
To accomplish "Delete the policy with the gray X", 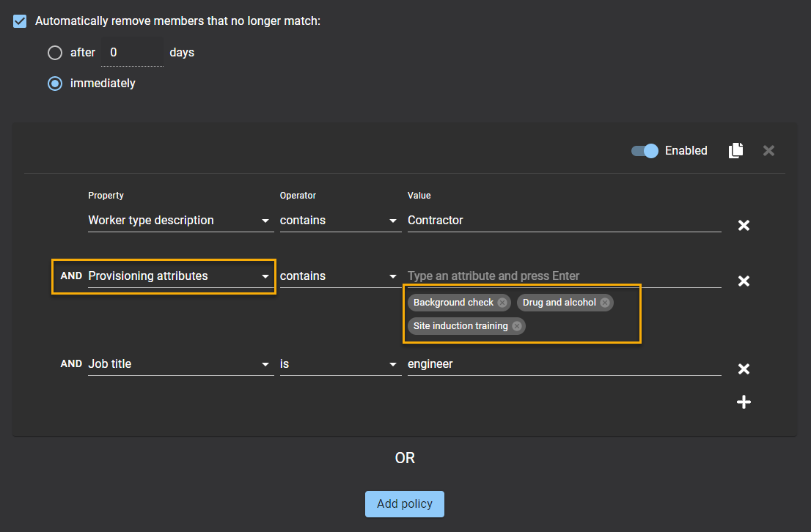I will (768, 150).
